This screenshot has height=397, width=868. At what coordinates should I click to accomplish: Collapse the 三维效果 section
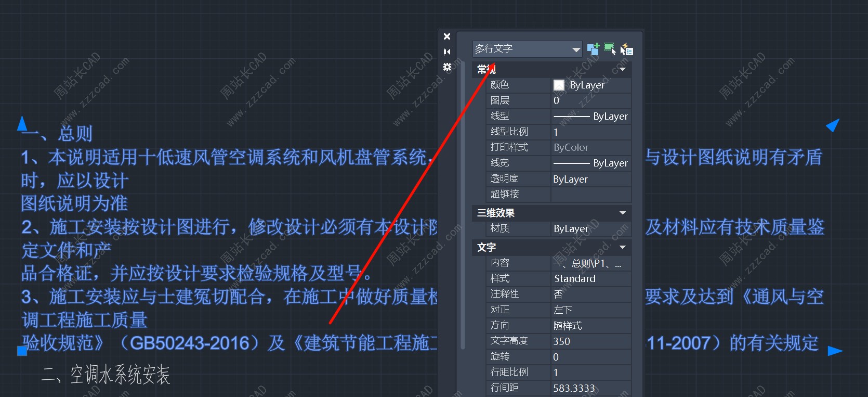point(622,213)
